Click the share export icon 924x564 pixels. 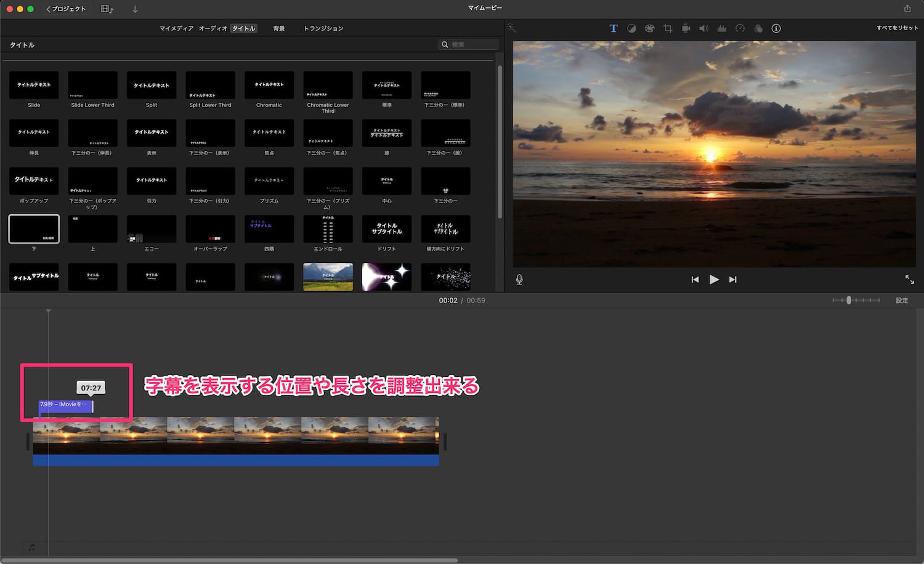tap(907, 9)
